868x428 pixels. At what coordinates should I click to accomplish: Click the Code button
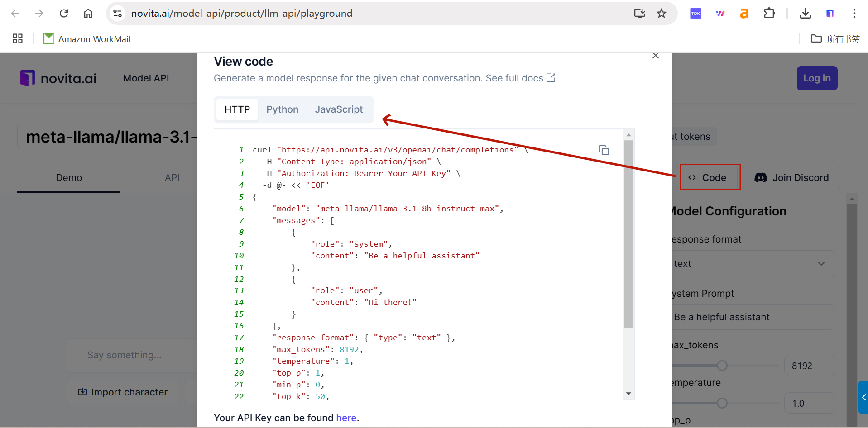710,177
